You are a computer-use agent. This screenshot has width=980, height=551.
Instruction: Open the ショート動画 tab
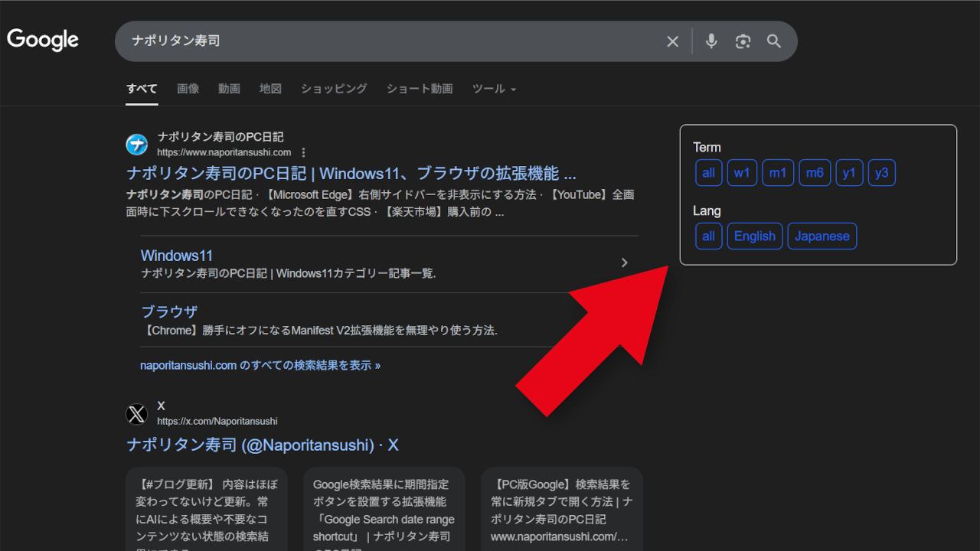pos(420,89)
